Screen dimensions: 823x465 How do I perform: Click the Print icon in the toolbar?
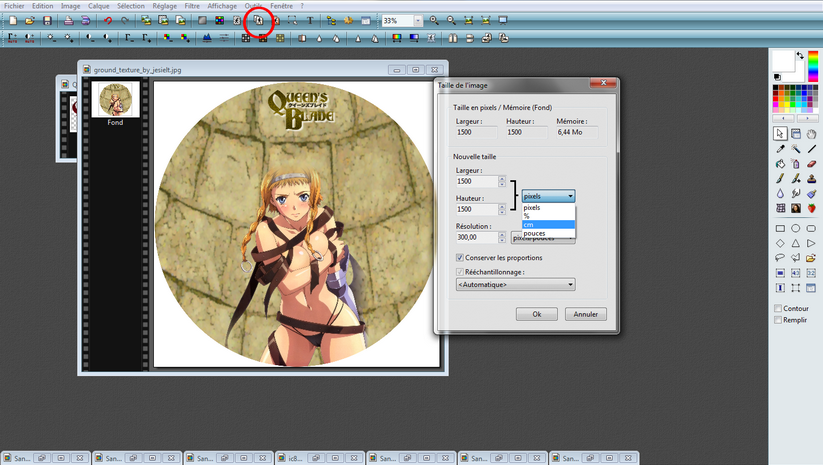[x=68, y=20]
